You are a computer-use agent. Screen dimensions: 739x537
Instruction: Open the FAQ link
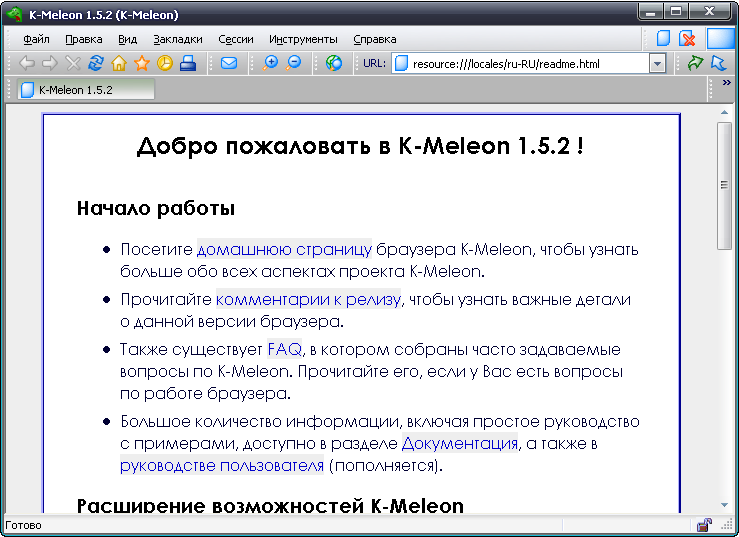click(285, 349)
